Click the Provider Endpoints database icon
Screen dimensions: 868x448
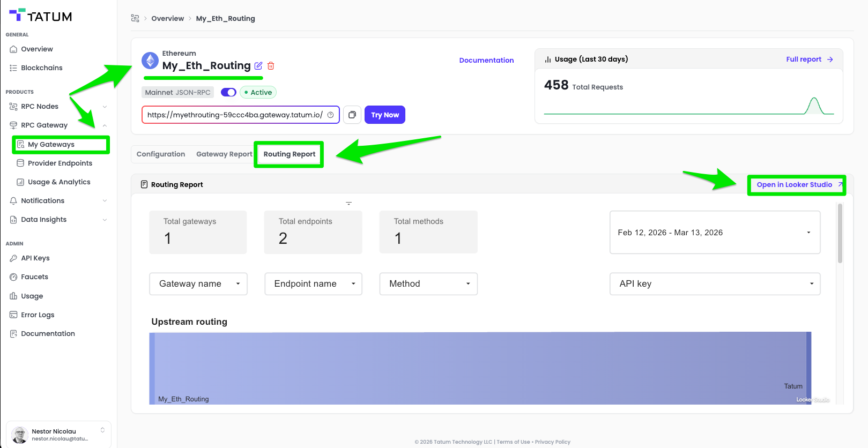tap(20, 163)
